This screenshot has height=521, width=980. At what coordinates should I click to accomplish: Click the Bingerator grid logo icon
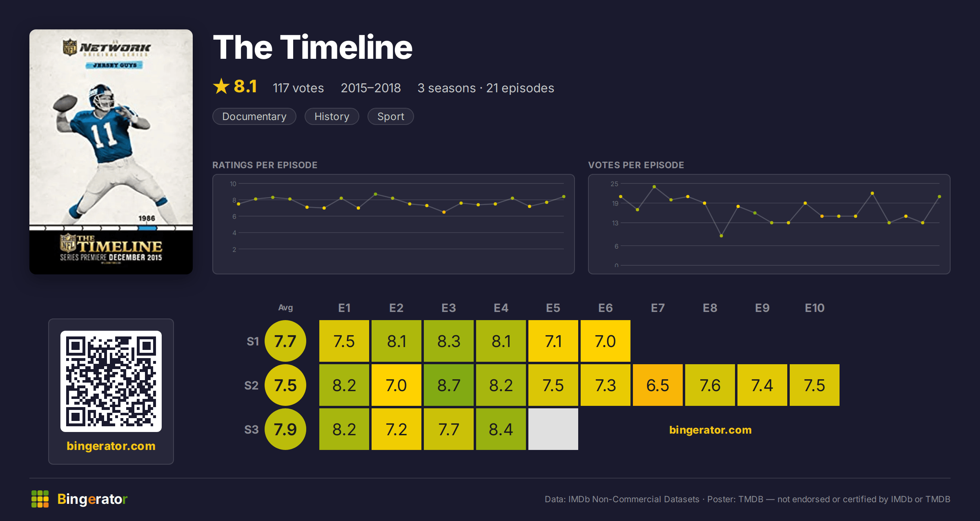[40, 499]
